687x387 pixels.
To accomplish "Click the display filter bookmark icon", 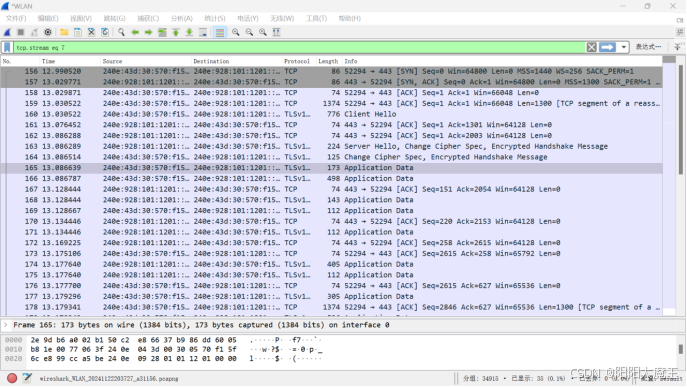I will click(x=7, y=47).
